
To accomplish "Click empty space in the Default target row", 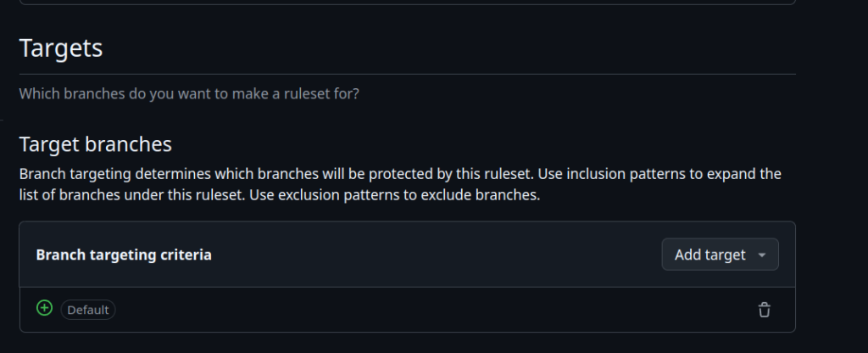I will point(424,310).
